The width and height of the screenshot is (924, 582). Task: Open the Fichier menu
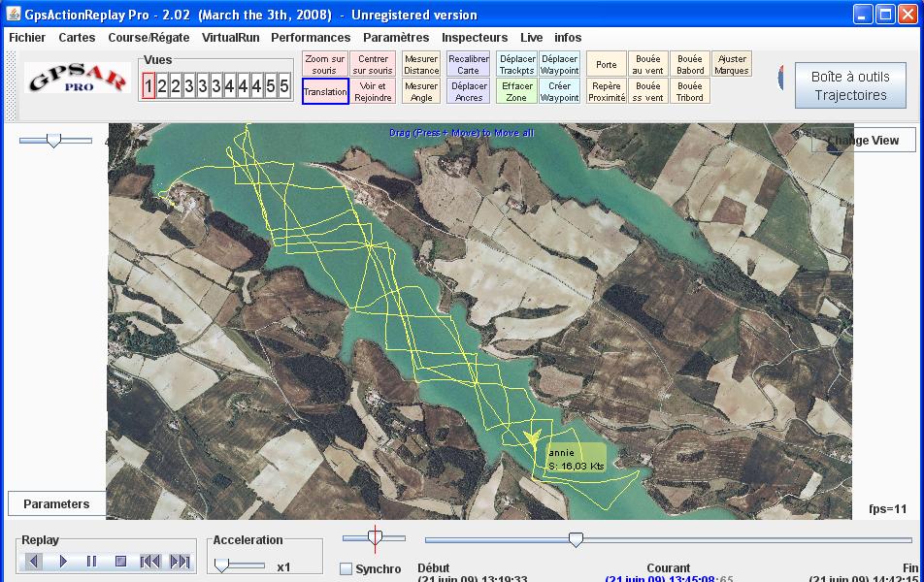(x=27, y=37)
